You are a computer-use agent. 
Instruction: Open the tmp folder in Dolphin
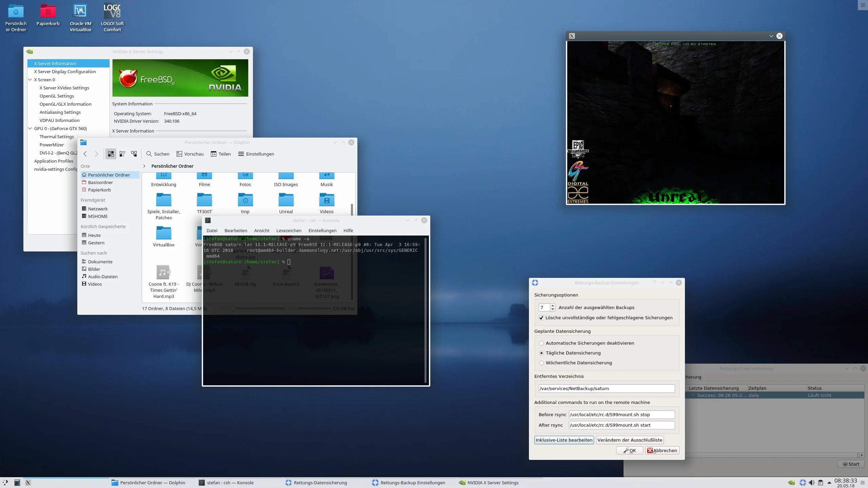[245, 203]
